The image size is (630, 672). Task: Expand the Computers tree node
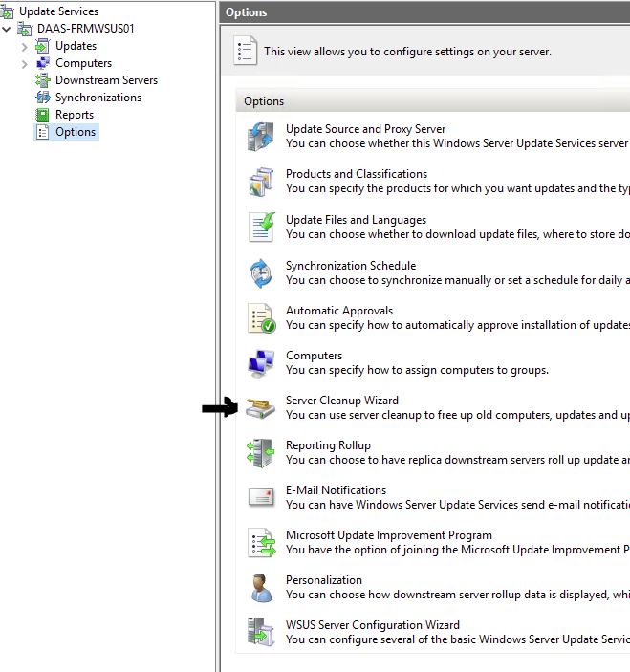[x=25, y=64]
